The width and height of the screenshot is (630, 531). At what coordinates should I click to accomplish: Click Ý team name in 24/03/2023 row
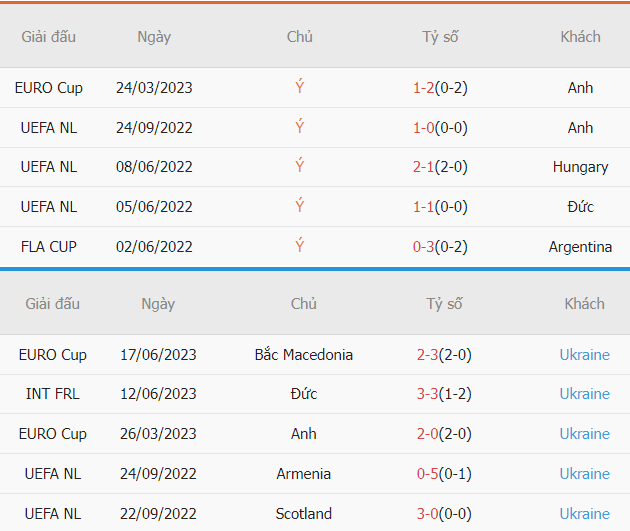click(x=300, y=87)
